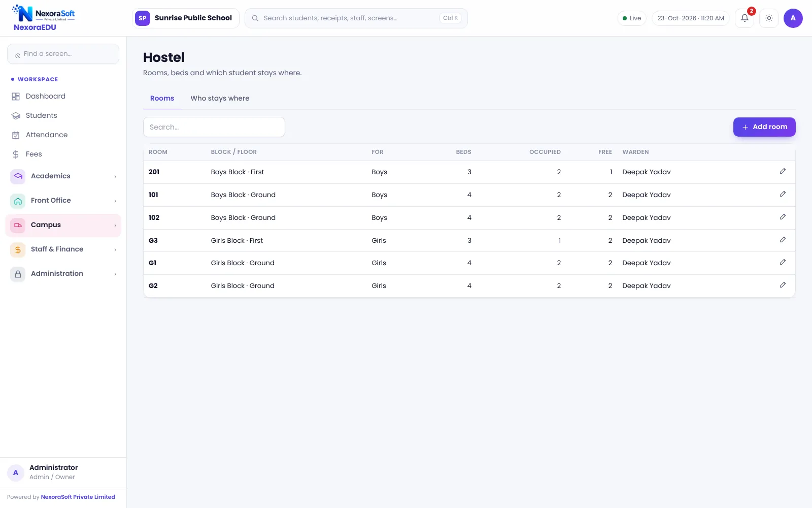Open the NexoraSoft Private Limited link

[78, 497]
